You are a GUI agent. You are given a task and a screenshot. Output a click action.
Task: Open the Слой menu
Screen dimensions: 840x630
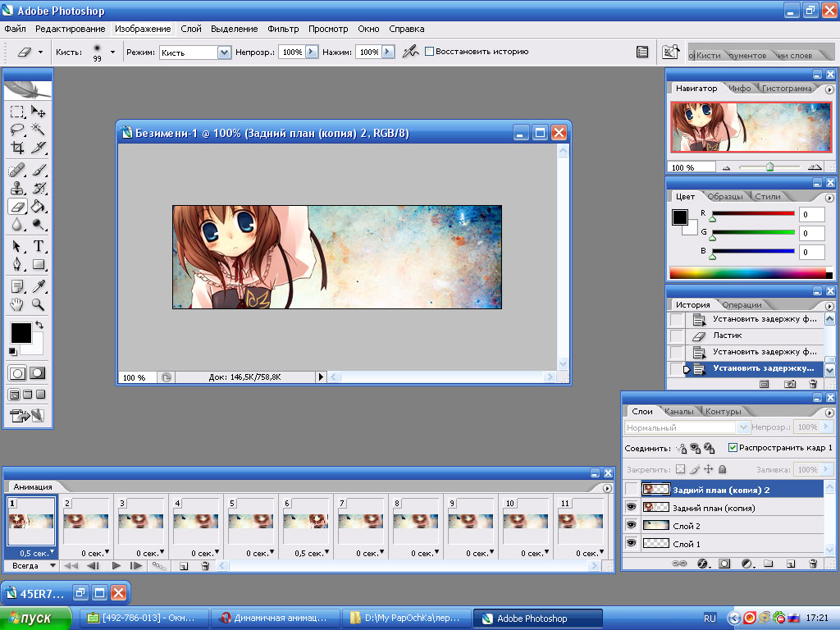coord(190,29)
